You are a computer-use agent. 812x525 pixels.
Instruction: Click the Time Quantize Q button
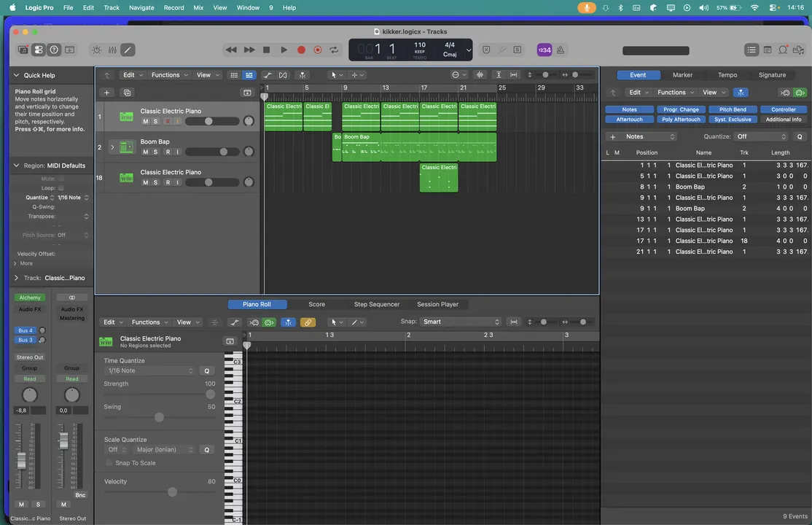[206, 370]
